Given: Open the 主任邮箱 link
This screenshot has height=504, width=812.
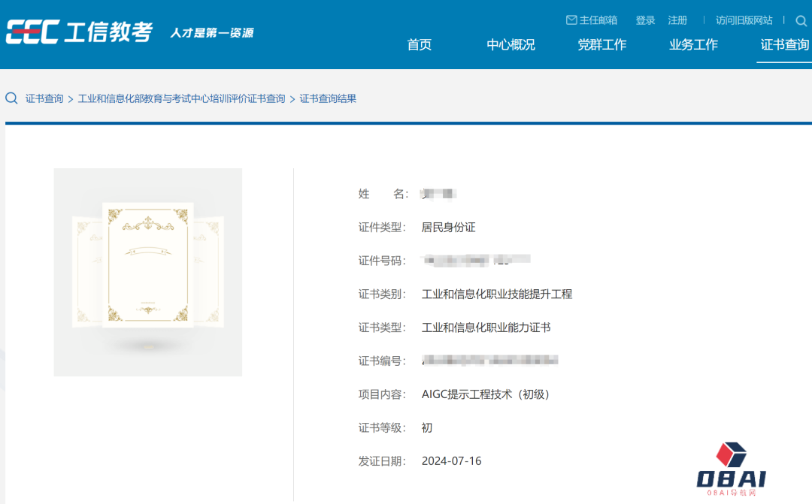Looking at the screenshot, I should pos(598,20).
